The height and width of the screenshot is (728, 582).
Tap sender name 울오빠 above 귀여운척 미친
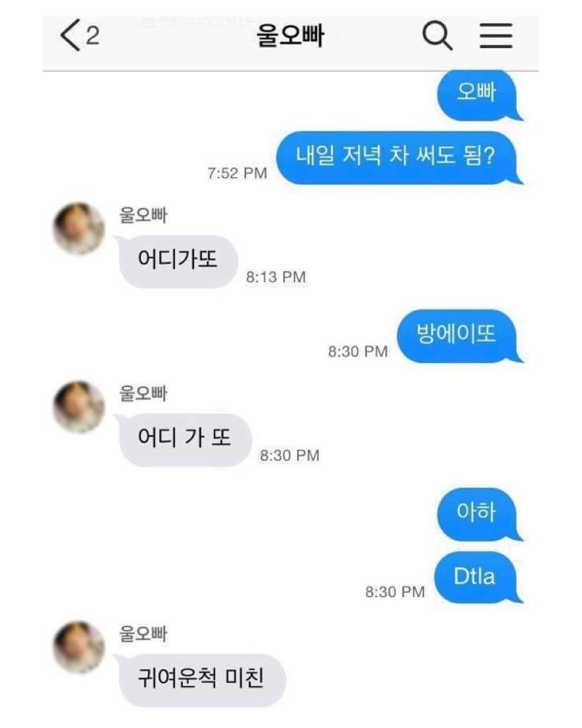pyautogui.click(x=143, y=634)
